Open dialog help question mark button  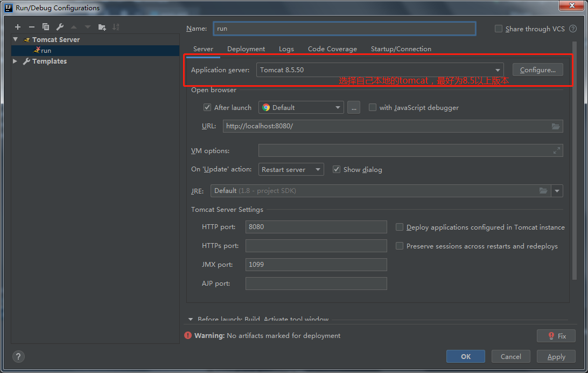(18, 356)
